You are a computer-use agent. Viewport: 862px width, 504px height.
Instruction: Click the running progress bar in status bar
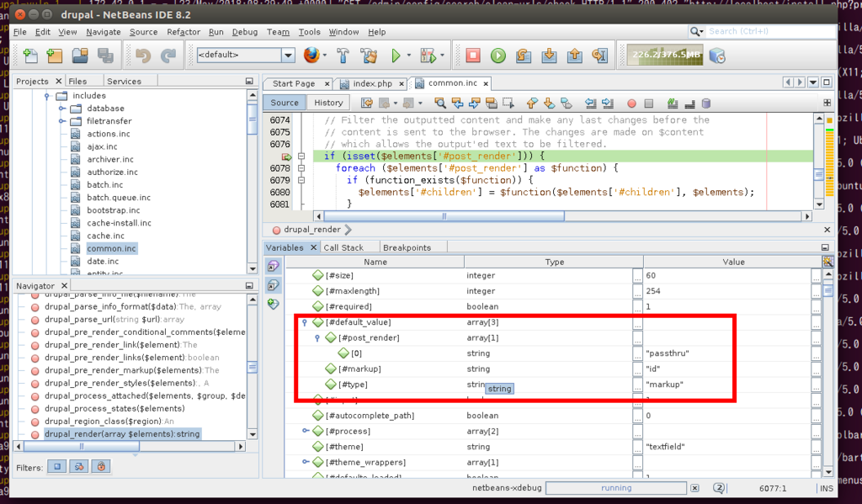point(616,488)
